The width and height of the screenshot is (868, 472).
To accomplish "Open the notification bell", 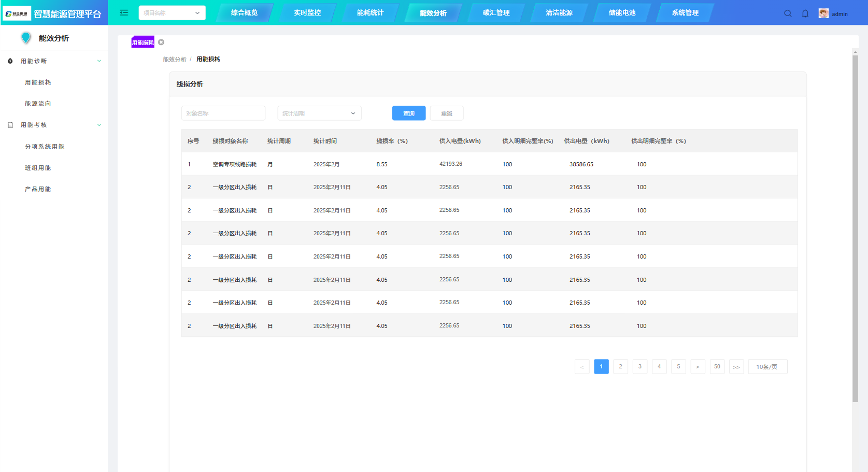I will point(805,13).
